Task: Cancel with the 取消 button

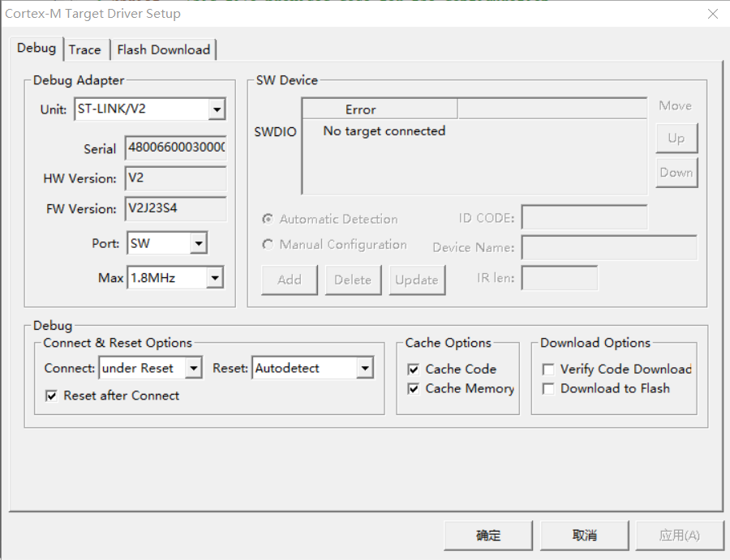Action: pyautogui.click(x=584, y=536)
